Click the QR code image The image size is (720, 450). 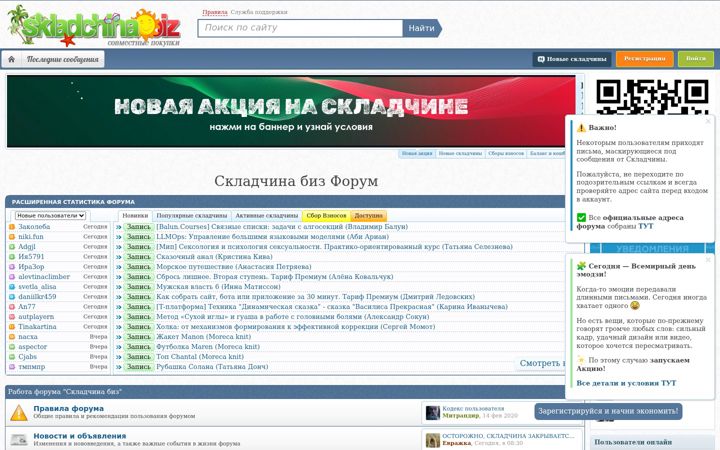(652, 97)
